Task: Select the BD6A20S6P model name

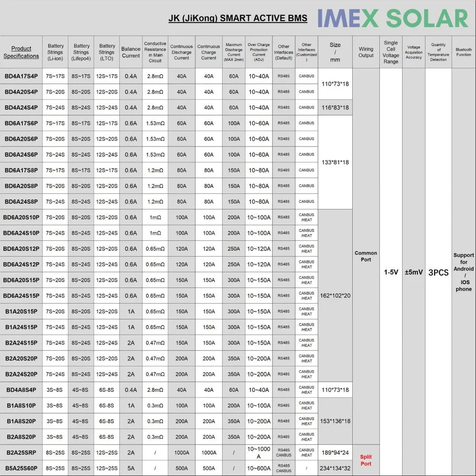Action: click(x=21, y=139)
